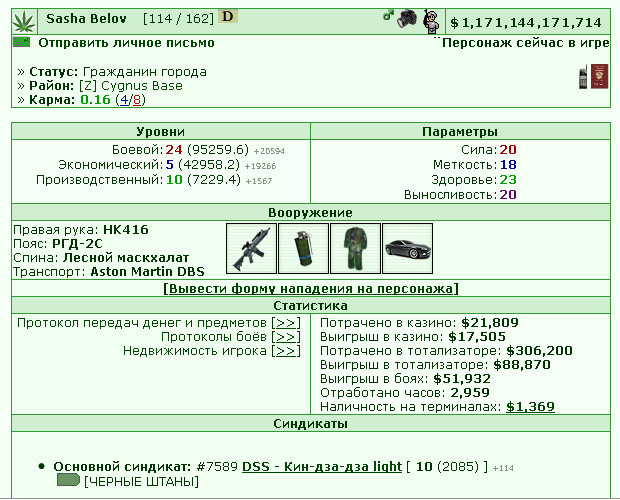Click Здоровье value 23

[x=508, y=180]
